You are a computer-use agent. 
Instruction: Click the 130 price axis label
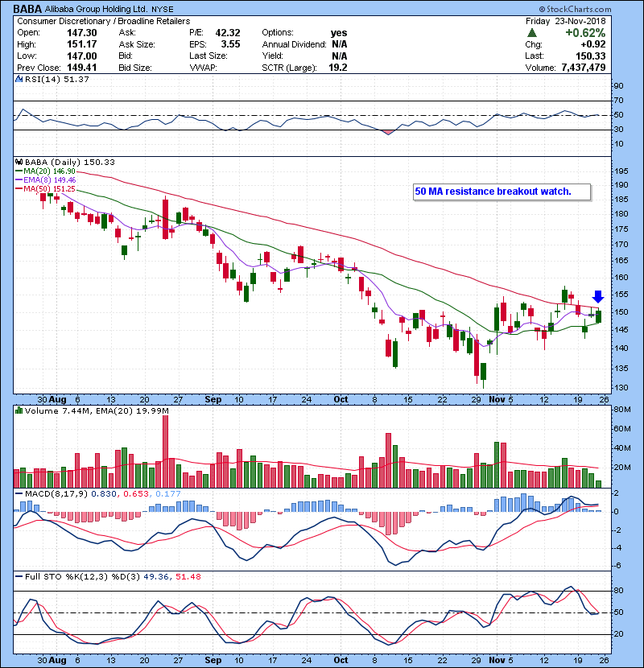[621, 388]
